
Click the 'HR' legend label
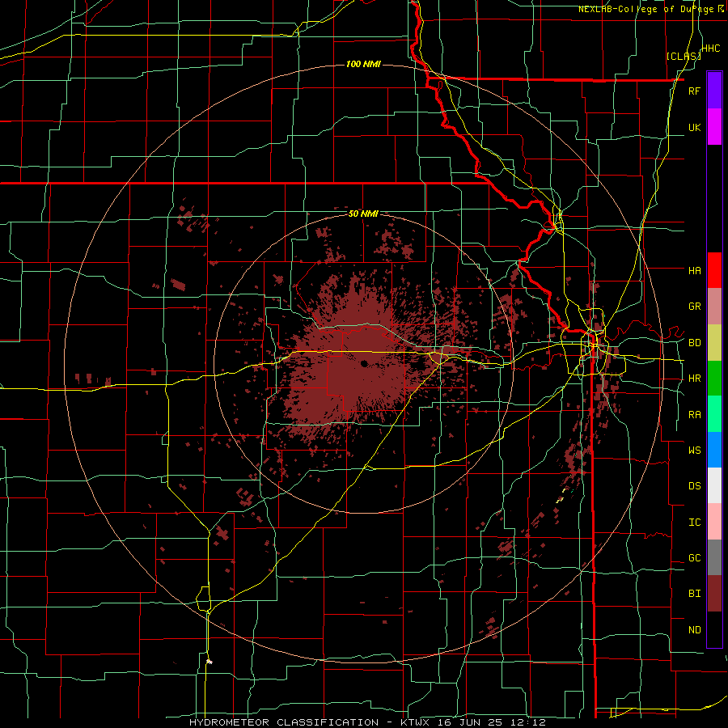[694, 379]
